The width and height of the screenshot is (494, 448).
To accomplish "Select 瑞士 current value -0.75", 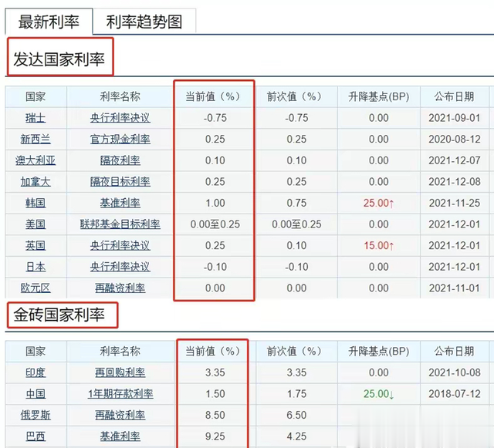I will 215,118.
